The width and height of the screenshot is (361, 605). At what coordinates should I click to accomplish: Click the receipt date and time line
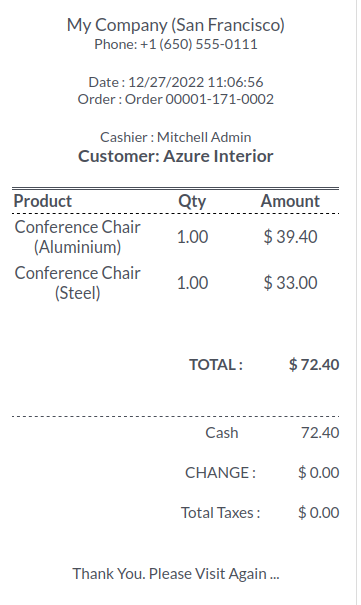tap(175, 82)
